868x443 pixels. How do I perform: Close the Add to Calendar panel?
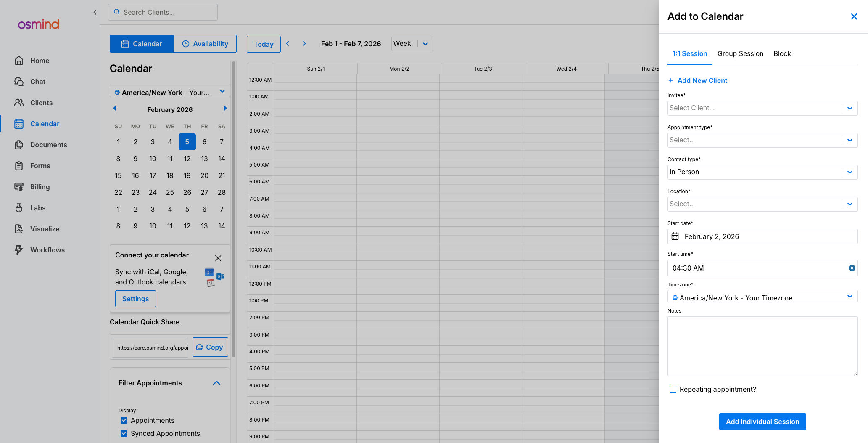click(x=854, y=16)
